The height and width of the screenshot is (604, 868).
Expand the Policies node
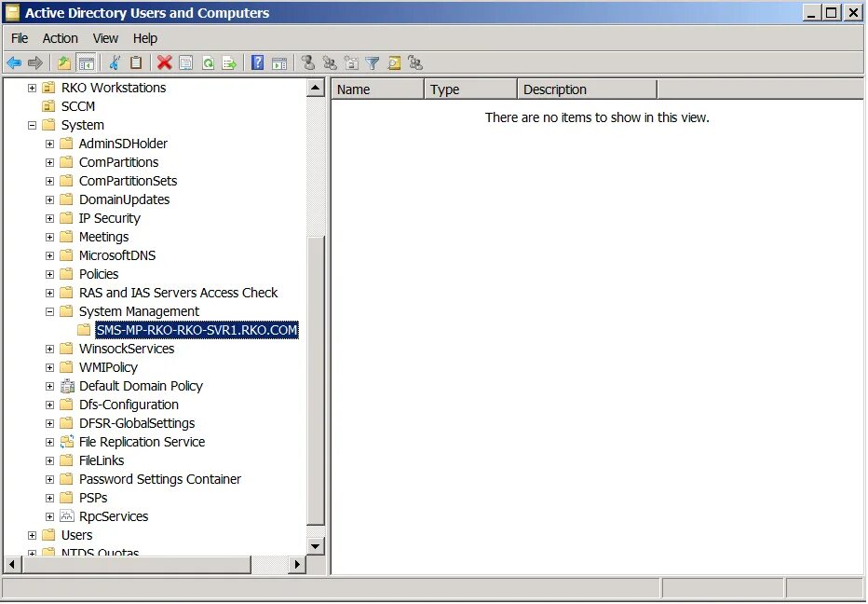click(x=49, y=274)
